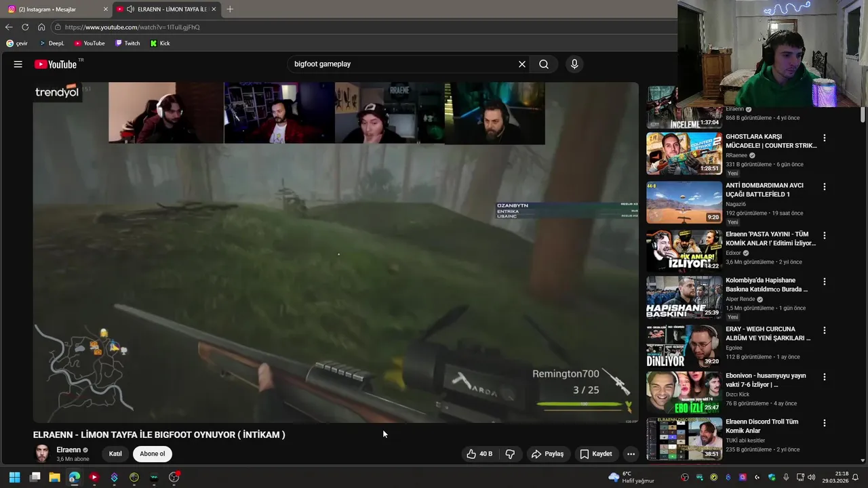This screenshot has height=488, width=868.
Task: Open the network icon in system tray
Action: point(800,477)
